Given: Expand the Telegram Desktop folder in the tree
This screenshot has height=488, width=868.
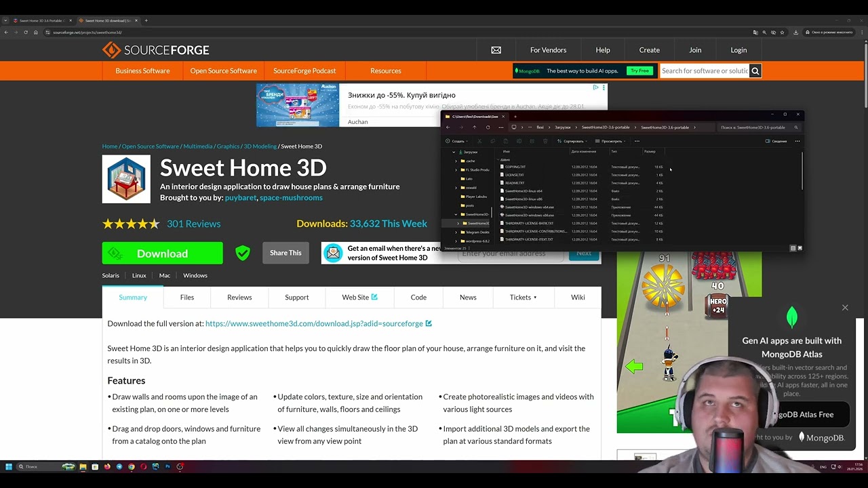Looking at the screenshot, I should (x=456, y=232).
